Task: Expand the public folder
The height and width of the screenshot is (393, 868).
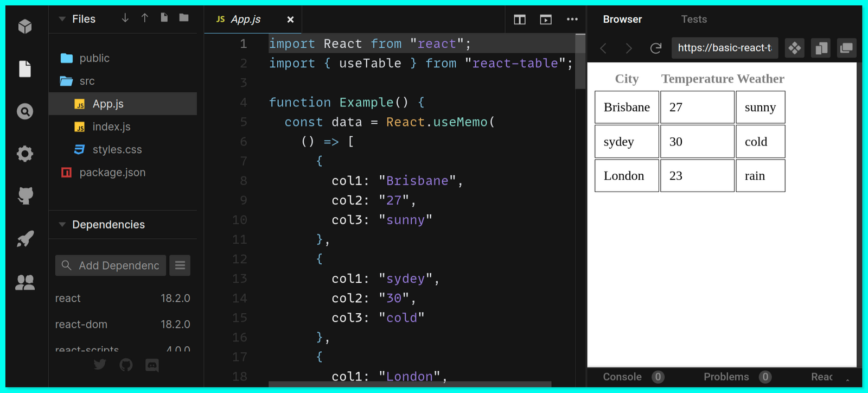Action: [x=94, y=58]
